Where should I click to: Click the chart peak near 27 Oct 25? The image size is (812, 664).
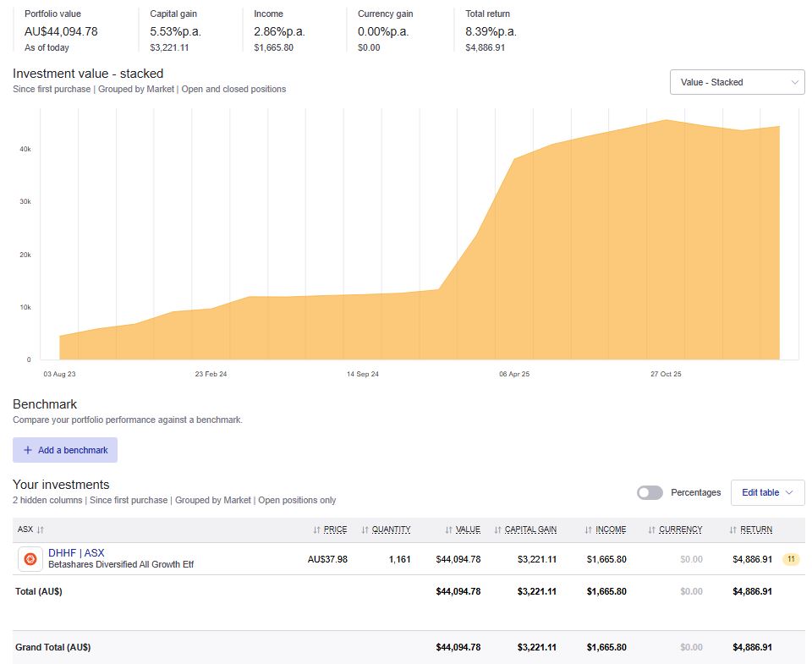666,121
